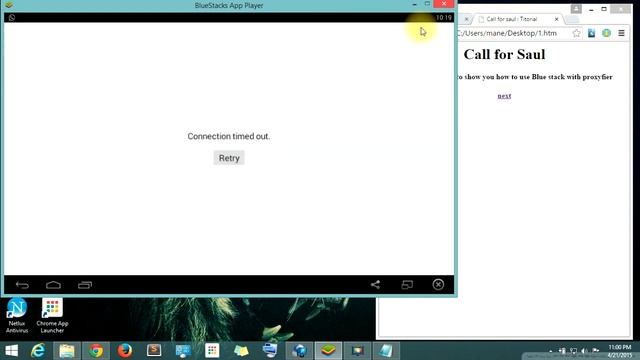This screenshot has height=360, width=640.
Task: Click the 'next' link in Chrome page
Action: tap(504, 96)
